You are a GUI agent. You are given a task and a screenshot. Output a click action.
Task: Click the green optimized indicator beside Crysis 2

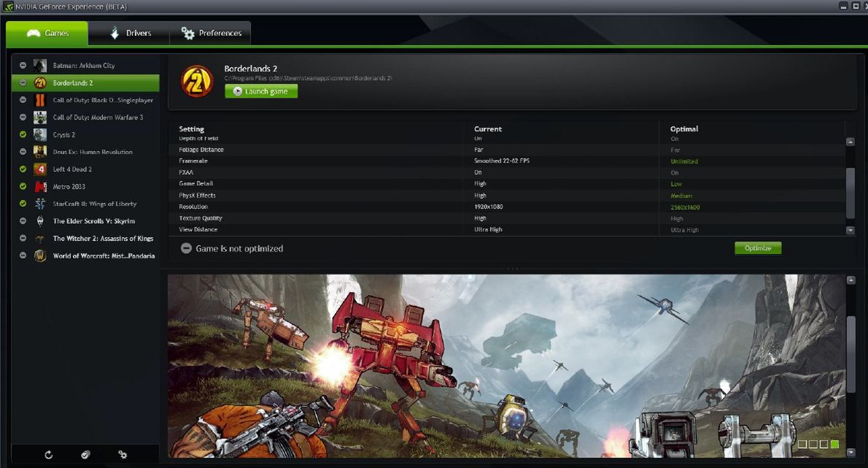tap(22, 134)
